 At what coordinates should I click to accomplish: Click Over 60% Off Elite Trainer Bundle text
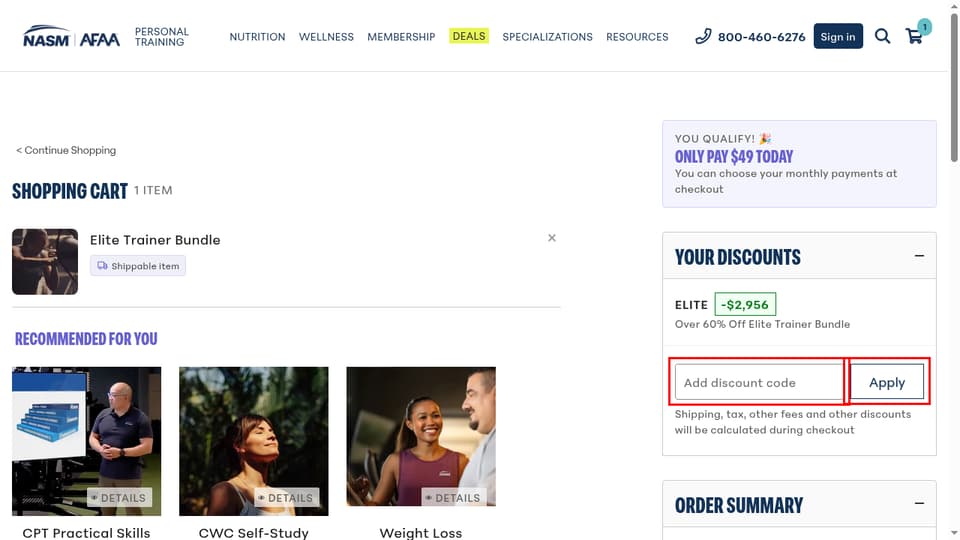[x=762, y=324]
